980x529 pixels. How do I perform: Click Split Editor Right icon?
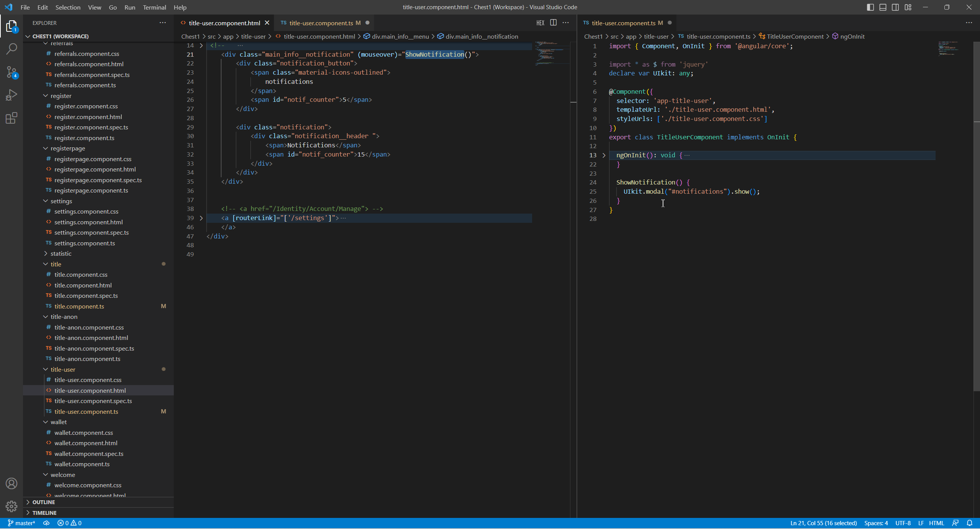pos(553,23)
